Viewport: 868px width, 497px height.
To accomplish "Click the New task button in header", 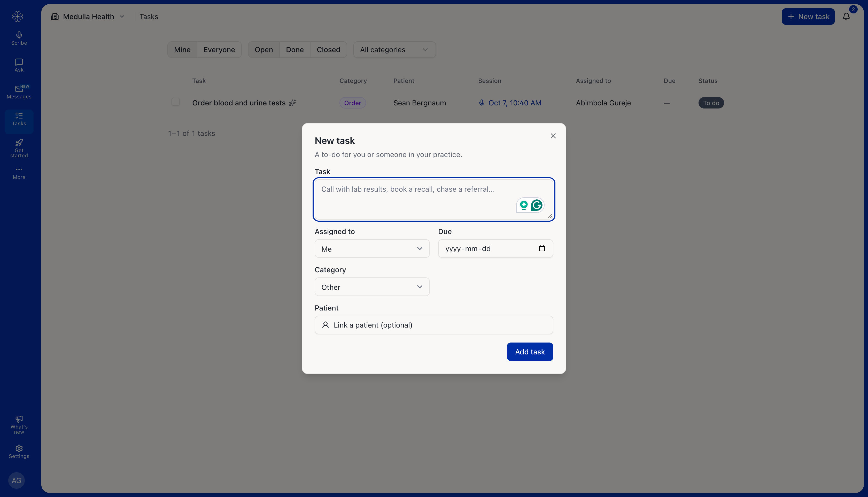I will point(808,16).
